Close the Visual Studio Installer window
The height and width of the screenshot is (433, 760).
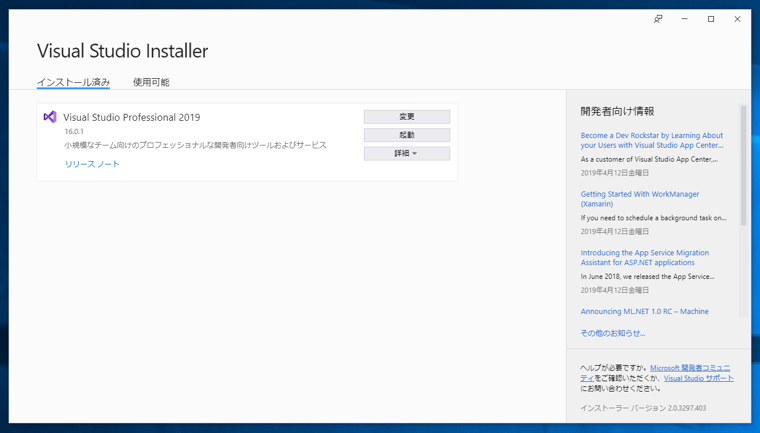737,19
